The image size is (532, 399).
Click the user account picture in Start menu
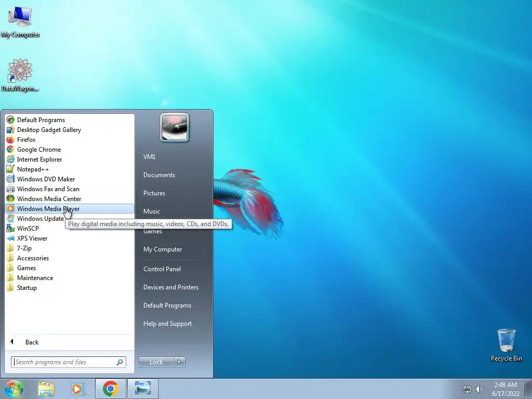(175, 127)
